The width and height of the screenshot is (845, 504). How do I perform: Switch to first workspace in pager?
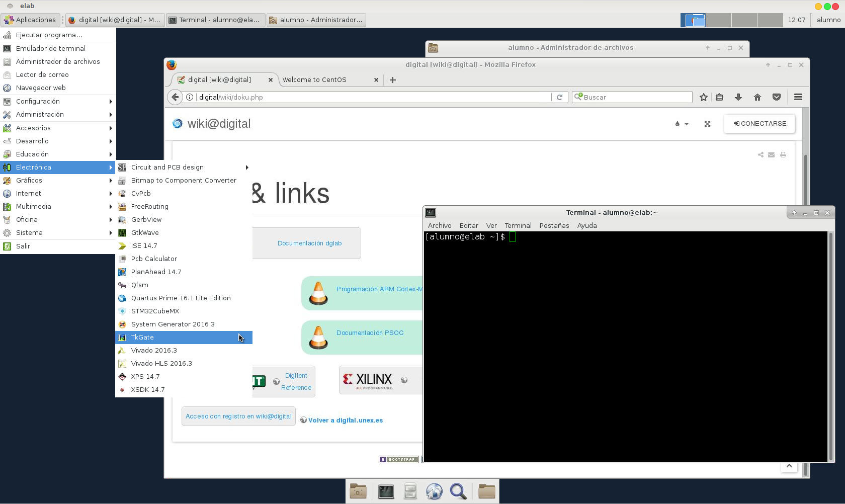click(x=693, y=20)
